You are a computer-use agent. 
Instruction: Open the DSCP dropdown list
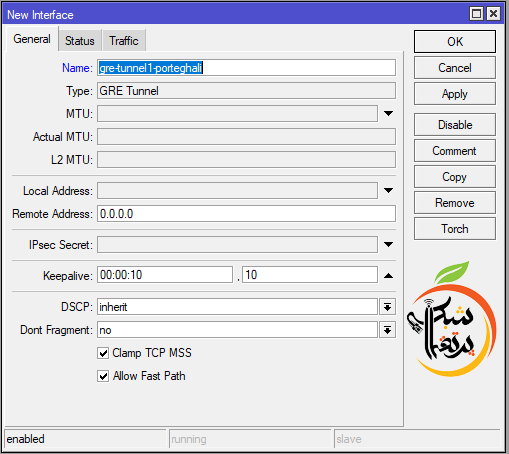click(x=387, y=307)
